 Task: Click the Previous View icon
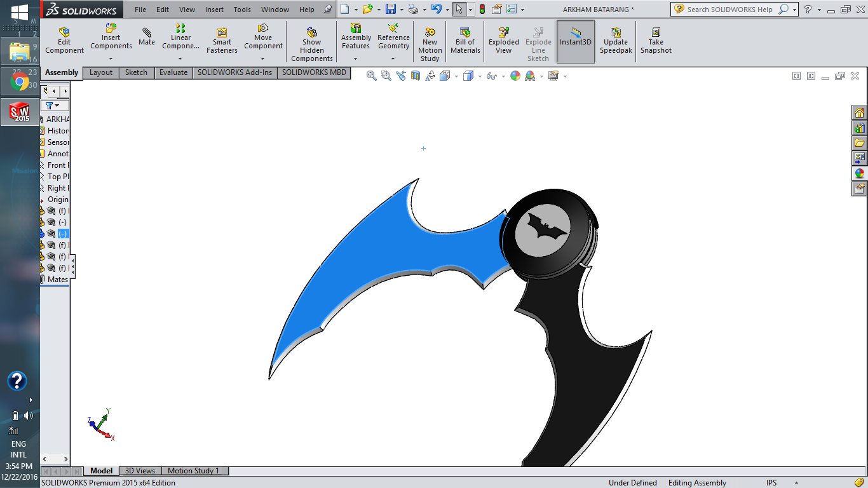point(400,76)
